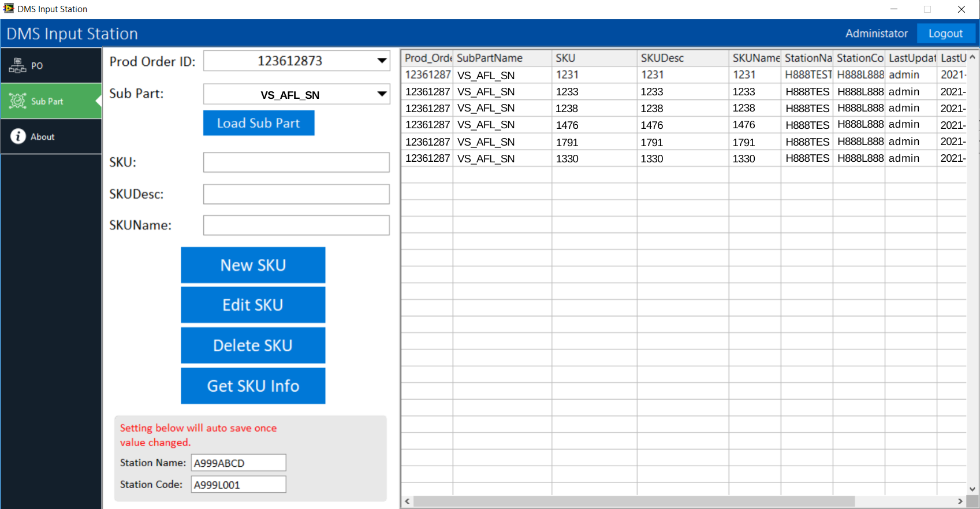This screenshot has width=980, height=509.
Task: Click the DMS app icon in title bar
Action: pyautogui.click(x=8, y=9)
